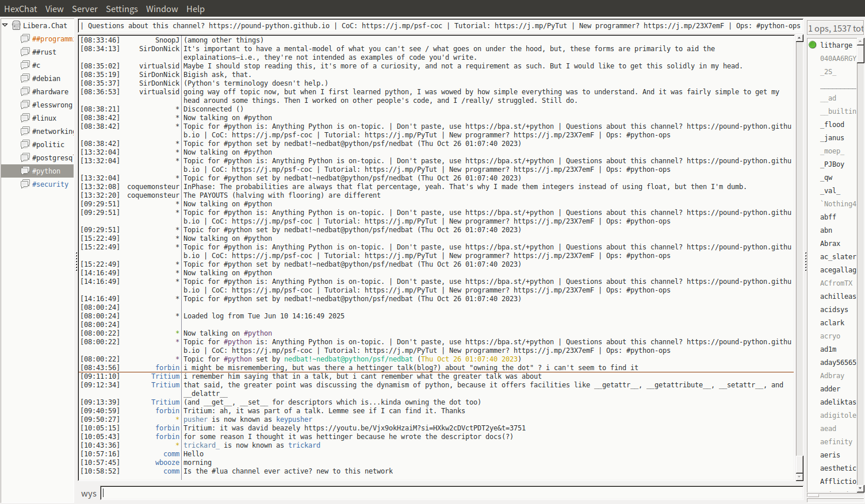Image resolution: width=865 pixels, height=504 pixels.
Task: Select user _PJBoy in the user list
Action: click(832, 164)
